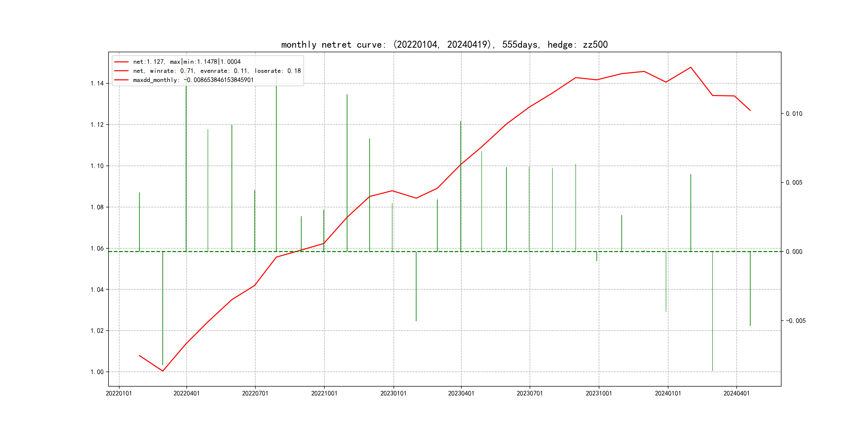The height and width of the screenshot is (434, 868).
Task: Click x-axis tick label 20231001
Action: (x=598, y=394)
